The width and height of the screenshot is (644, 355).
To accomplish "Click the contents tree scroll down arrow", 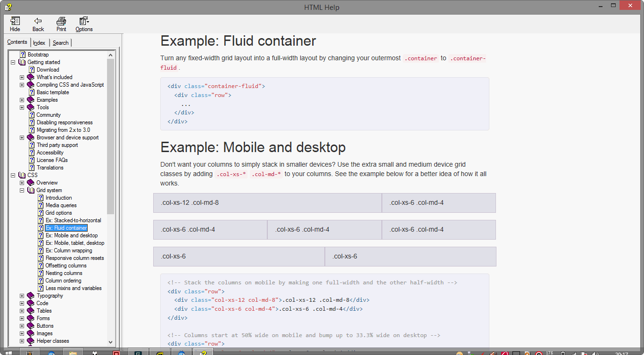I will (x=111, y=342).
